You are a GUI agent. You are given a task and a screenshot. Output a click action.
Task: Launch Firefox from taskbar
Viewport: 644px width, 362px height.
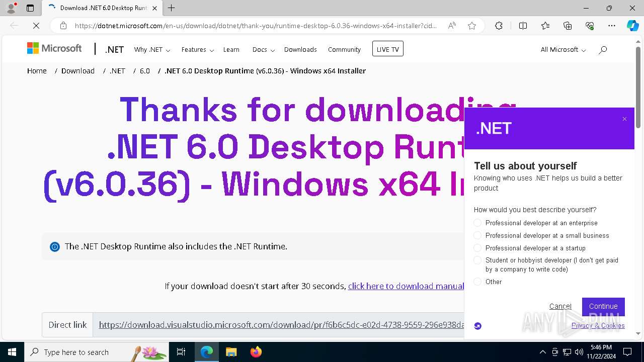click(256, 352)
